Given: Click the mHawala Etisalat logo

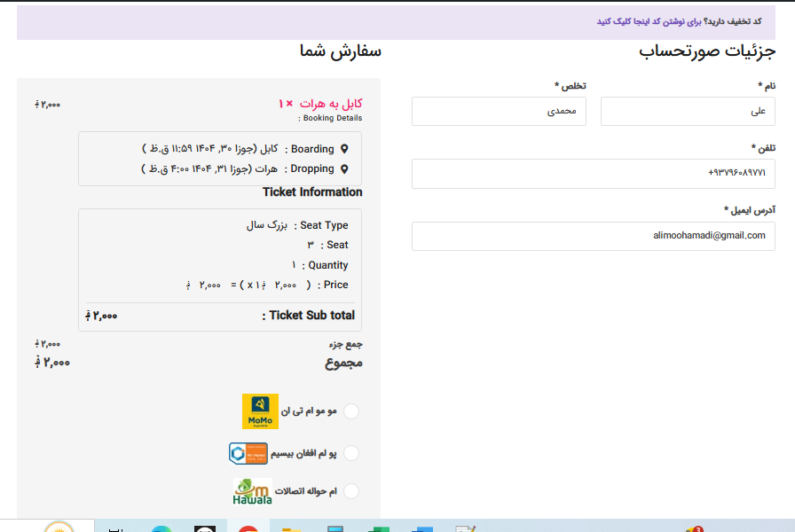Looking at the screenshot, I should (x=252, y=491).
